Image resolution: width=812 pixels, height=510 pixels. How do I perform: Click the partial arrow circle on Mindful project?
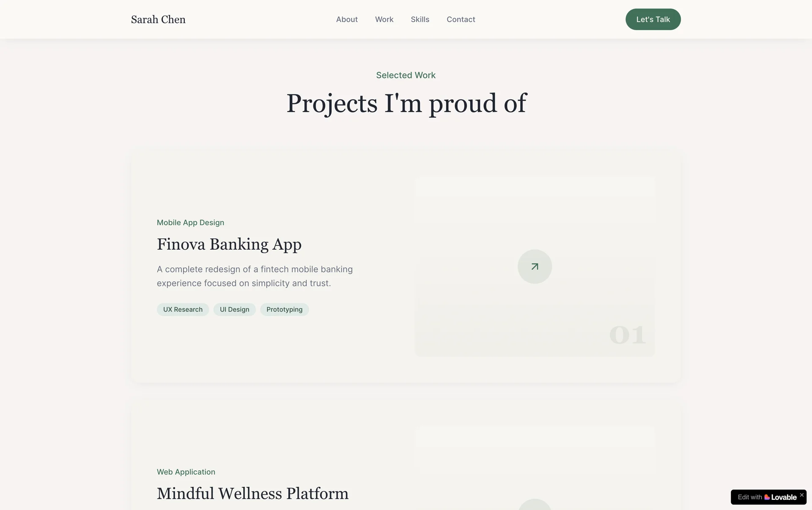(x=535, y=505)
